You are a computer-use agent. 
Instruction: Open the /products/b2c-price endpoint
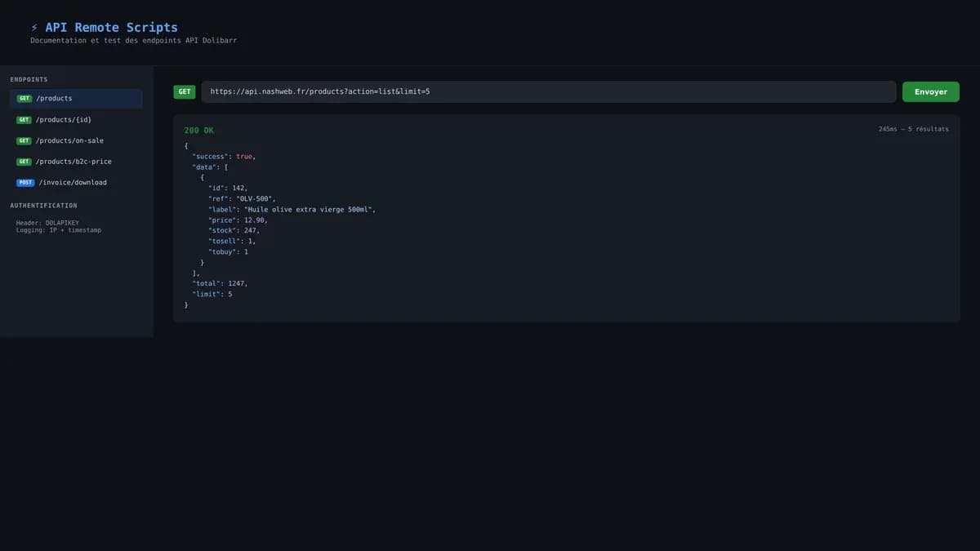(76, 161)
